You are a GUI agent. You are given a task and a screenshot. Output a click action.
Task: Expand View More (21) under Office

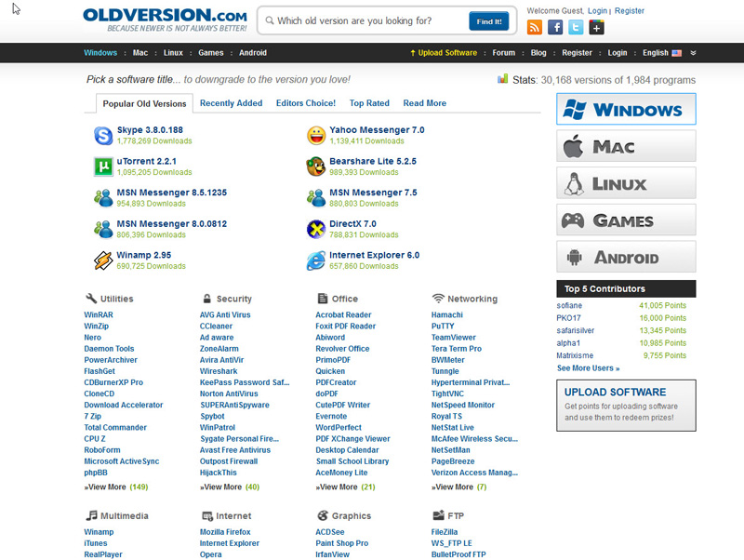click(345, 487)
